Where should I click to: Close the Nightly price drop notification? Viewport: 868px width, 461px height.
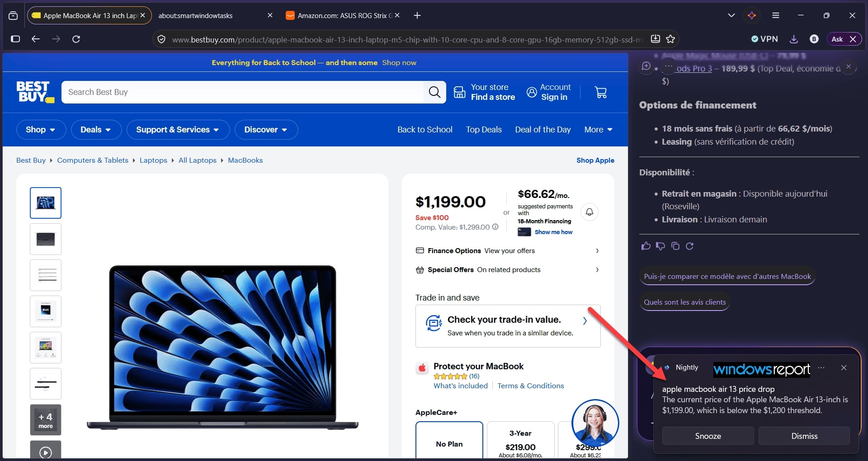(844, 367)
